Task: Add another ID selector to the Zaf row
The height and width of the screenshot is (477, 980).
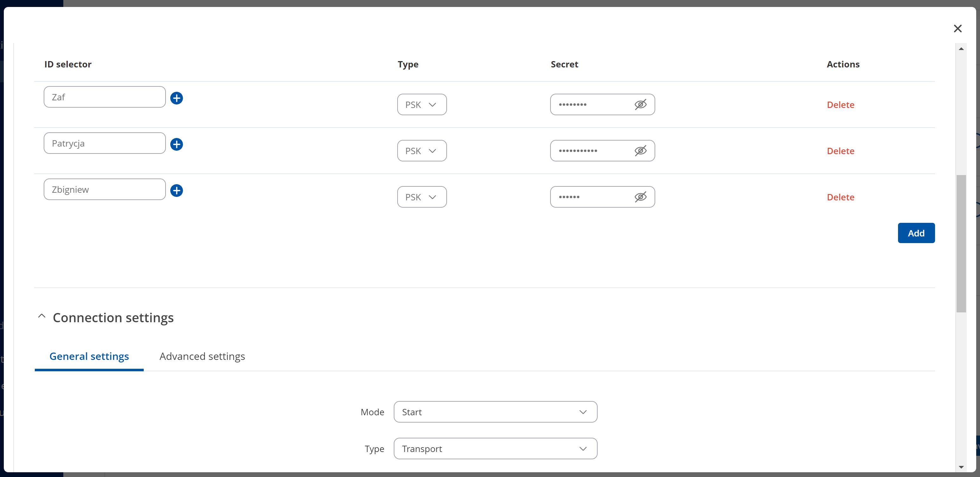Action: click(x=177, y=98)
